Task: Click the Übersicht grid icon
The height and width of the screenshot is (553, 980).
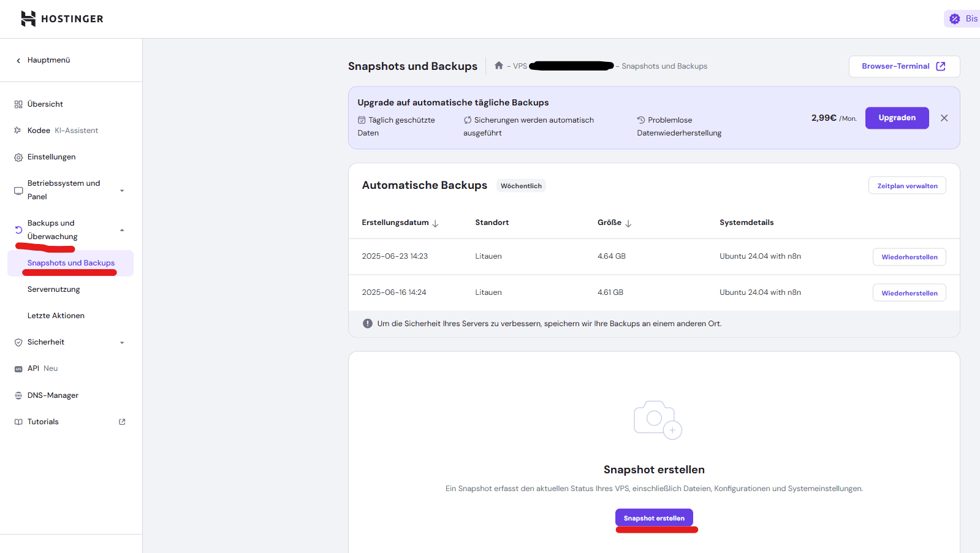Action: point(18,104)
